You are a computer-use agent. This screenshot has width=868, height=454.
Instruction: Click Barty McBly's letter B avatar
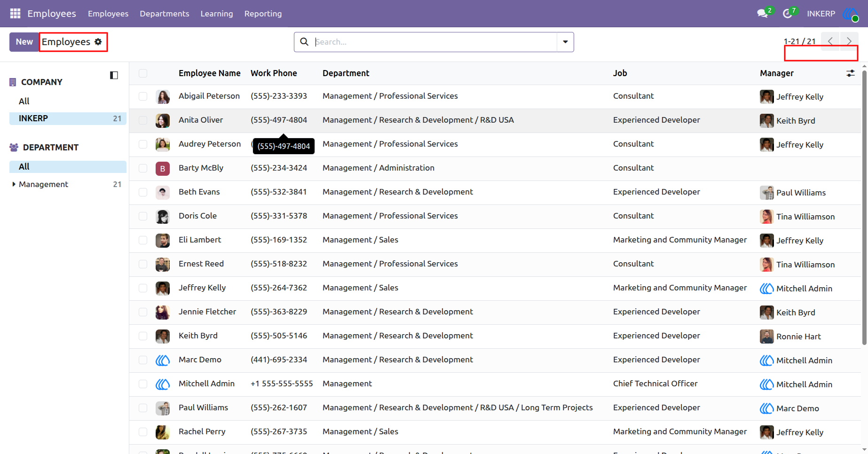click(163, 169)
